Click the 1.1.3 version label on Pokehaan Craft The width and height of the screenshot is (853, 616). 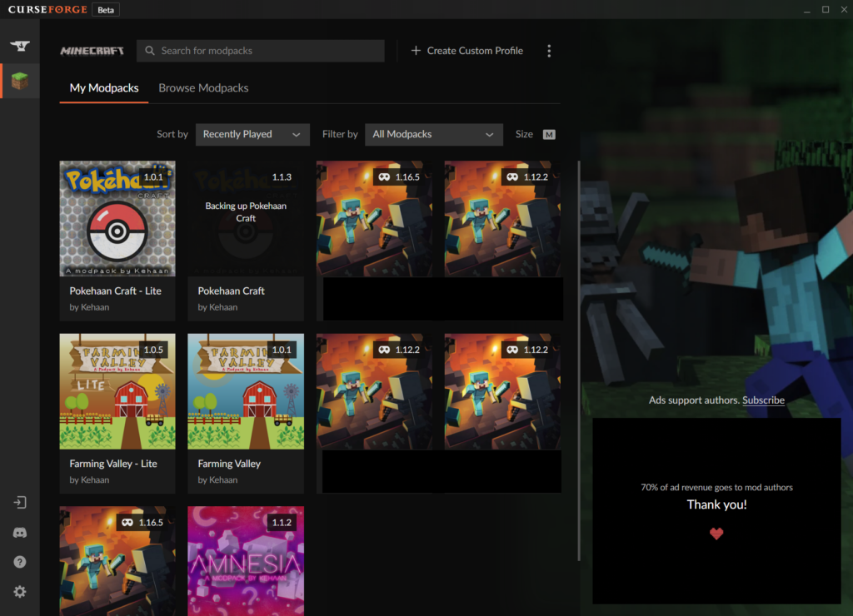[x=282, y=177]
